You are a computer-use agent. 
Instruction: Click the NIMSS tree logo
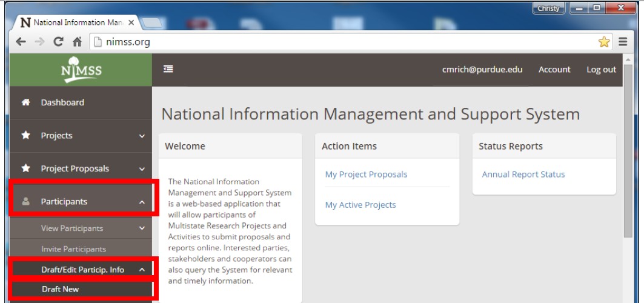pos(81,69)
